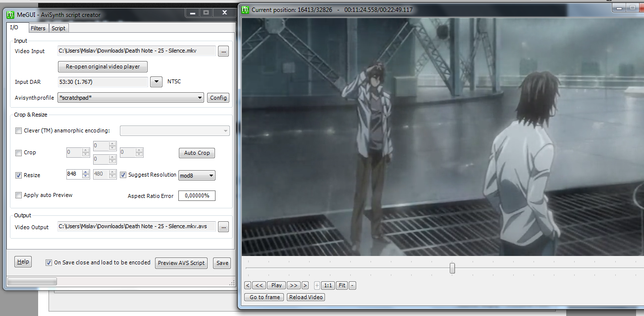644x316 pixels.
Task: Switch to the Script tab
Action: pyautogui.click(x=58, y=28)
